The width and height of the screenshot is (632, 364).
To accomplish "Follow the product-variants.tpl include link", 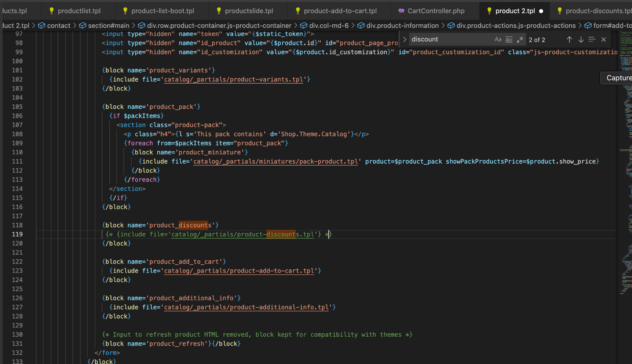I will pyautogui.click(x=233, y=80).
